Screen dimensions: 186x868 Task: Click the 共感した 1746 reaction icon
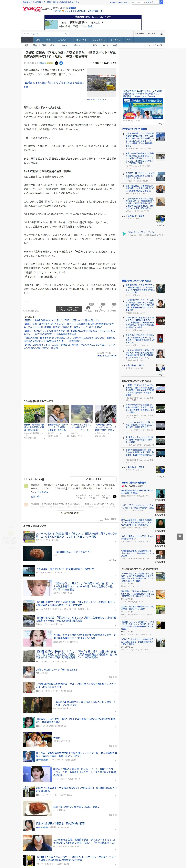click(x=78, y=496)
